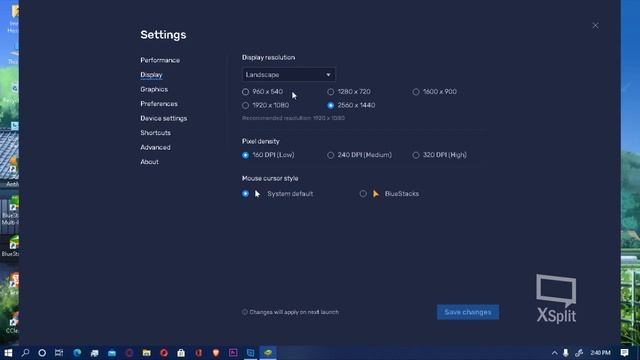Viewport: 640px width, 360px height.
Task: Open the Windows notification center
Action: pos(624,353)
